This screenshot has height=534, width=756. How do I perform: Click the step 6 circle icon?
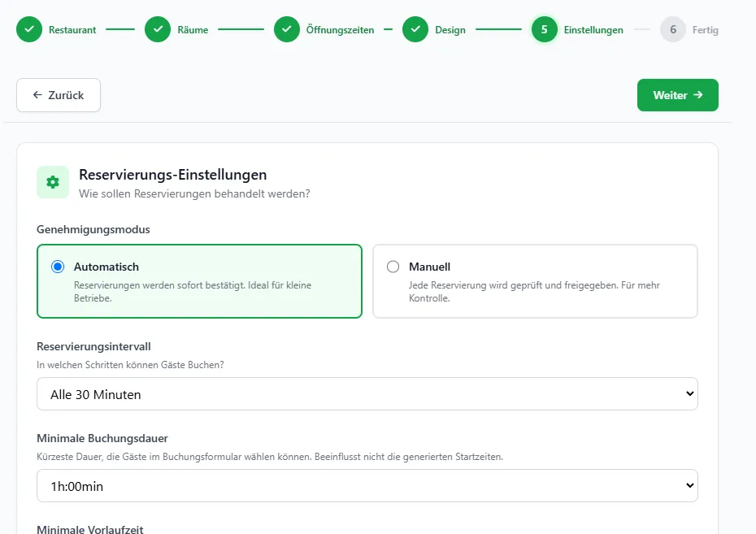point(673,29)
